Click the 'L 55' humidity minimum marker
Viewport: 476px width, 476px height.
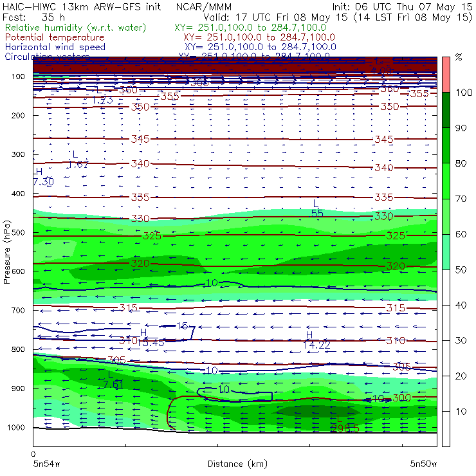point(317,209)
